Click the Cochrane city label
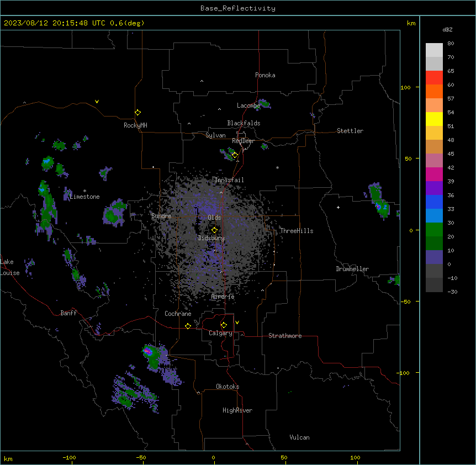Screen dimensions: 476x465 click(x=178, y=314)
